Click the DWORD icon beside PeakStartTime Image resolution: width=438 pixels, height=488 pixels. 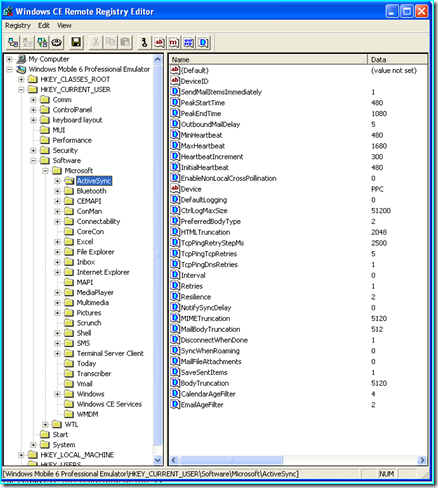175,102
